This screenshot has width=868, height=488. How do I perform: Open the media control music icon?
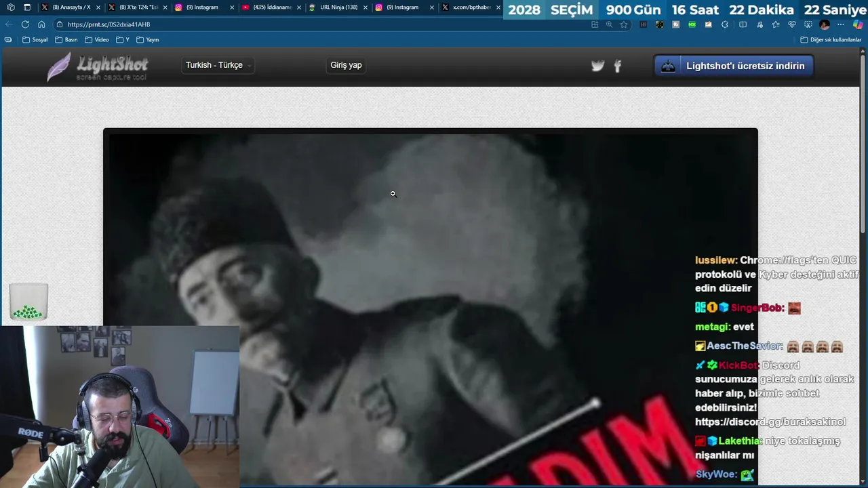[759, 24]
